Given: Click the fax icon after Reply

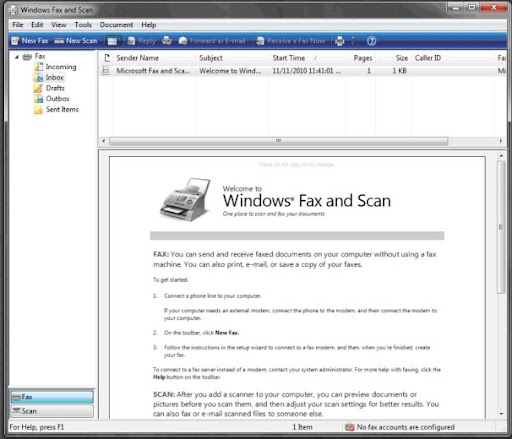Looking at the screenshot, I should pyautogui.click(x=167, y=41).
